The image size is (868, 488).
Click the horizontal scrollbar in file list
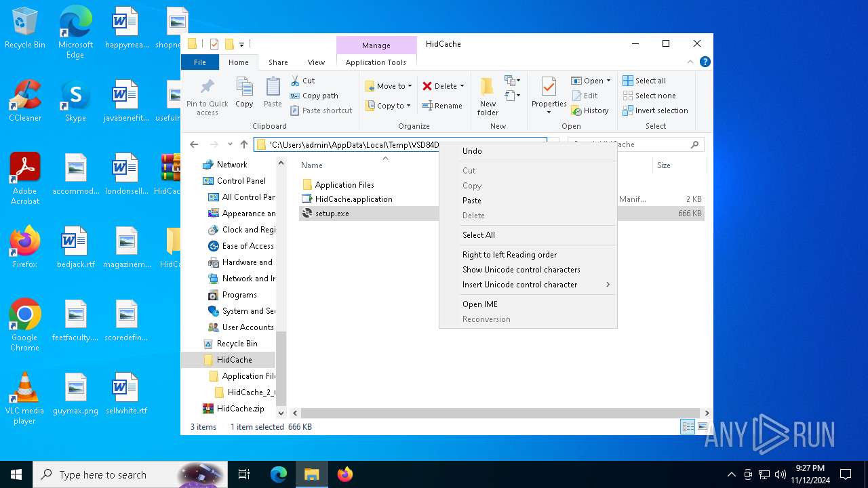(x=500, y=413)
